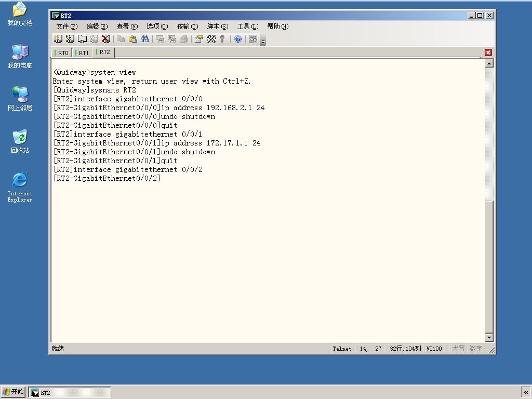Click the Paste clipboard icon
This screenshot has width=532, height=399.
click(132, 39)
